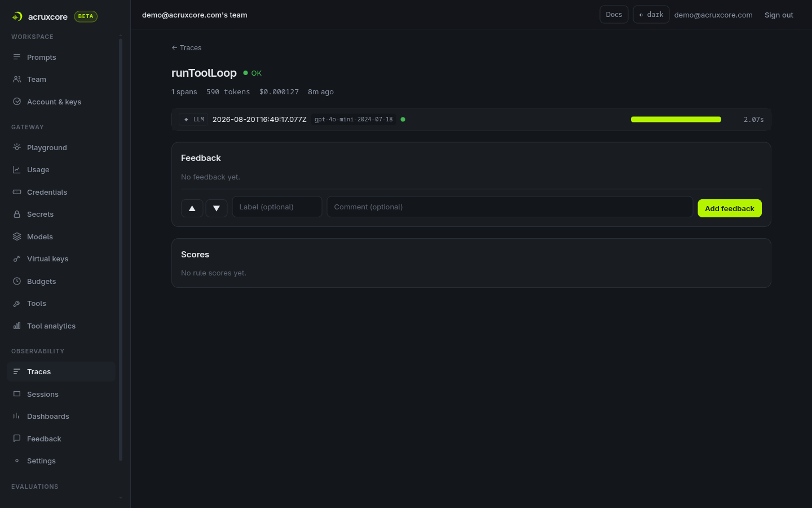Click the demo@acruxcore.com account email
The width and height of the screenshot is (812, 508).
[x=713, y=15]
